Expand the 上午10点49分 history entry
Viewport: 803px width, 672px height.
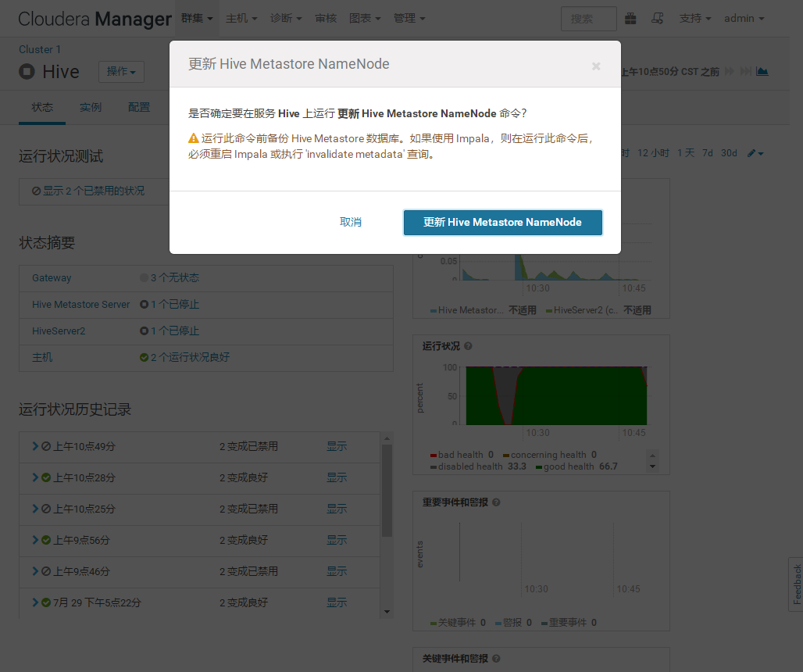tap(35, 446)
